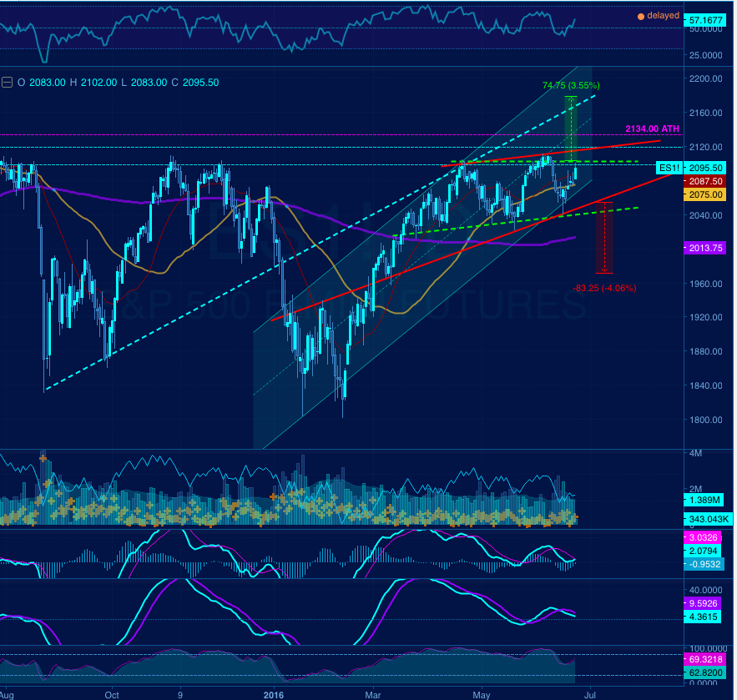Click the Close value 2095.50 in legend
Screen dimensions: 737x700
pyautogui.click(x=200, y=83)
